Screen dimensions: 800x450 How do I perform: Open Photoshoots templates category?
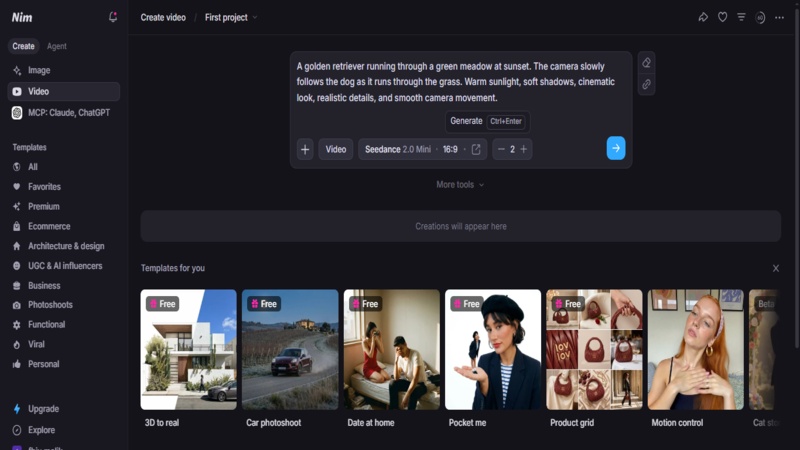coord(64,305)
